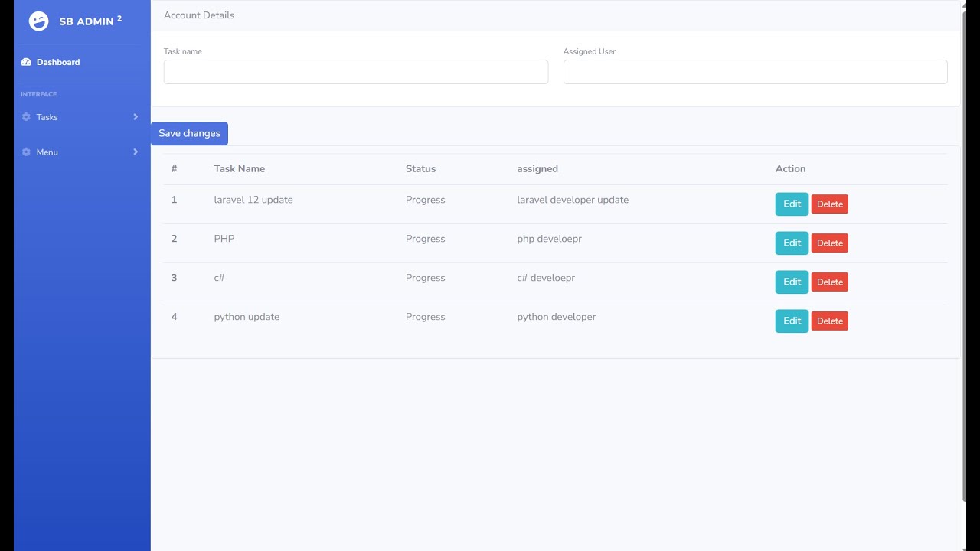Click the Menu gear icon in sidebar
Viewport: 980px width, 551px height.
[x=26, y=152]
